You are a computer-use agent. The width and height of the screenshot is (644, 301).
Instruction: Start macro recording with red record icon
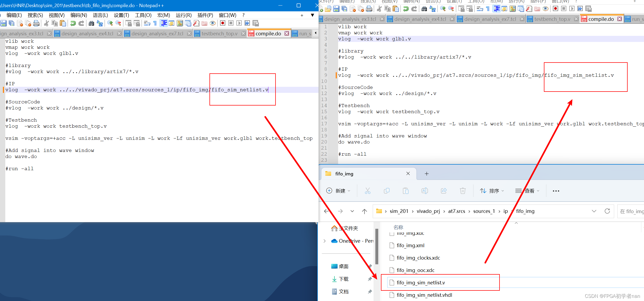[x=223, y=23]
